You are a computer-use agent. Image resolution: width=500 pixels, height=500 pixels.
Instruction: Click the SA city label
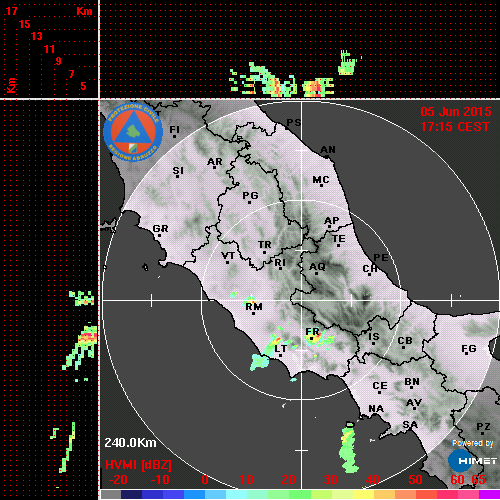tap(410, 425)
